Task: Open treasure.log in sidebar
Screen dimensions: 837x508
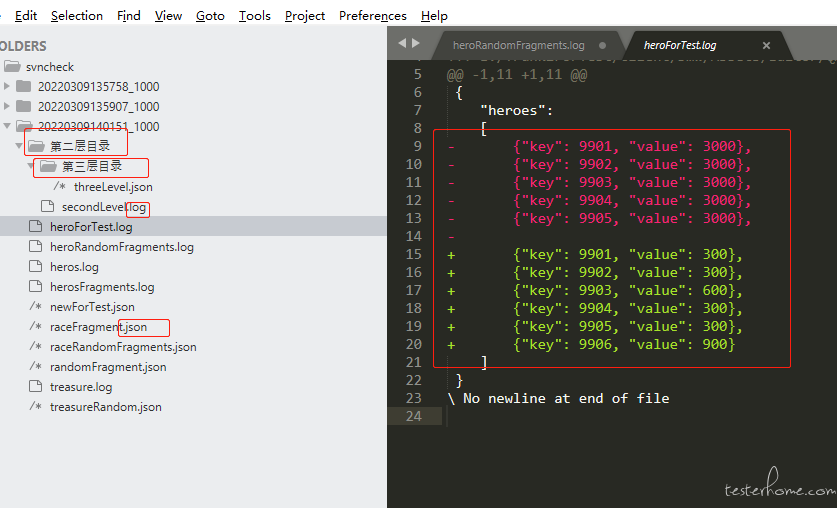Action: (x=81, y=387)
